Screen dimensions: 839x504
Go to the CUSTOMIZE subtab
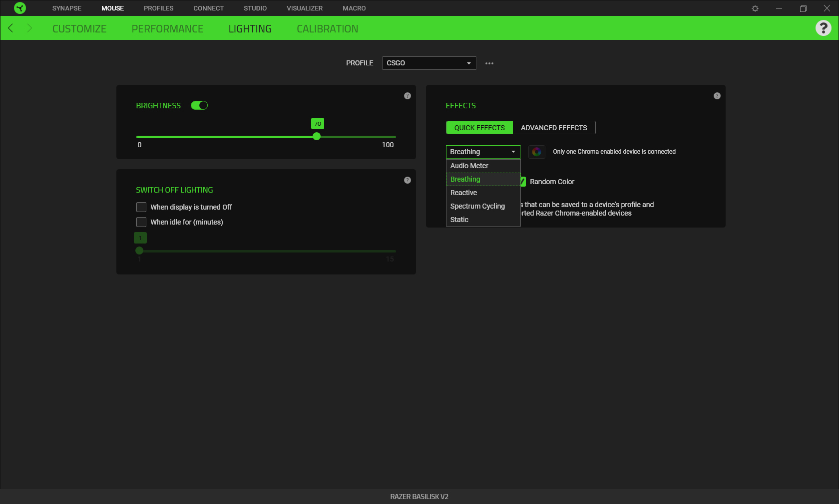point(79,29)
